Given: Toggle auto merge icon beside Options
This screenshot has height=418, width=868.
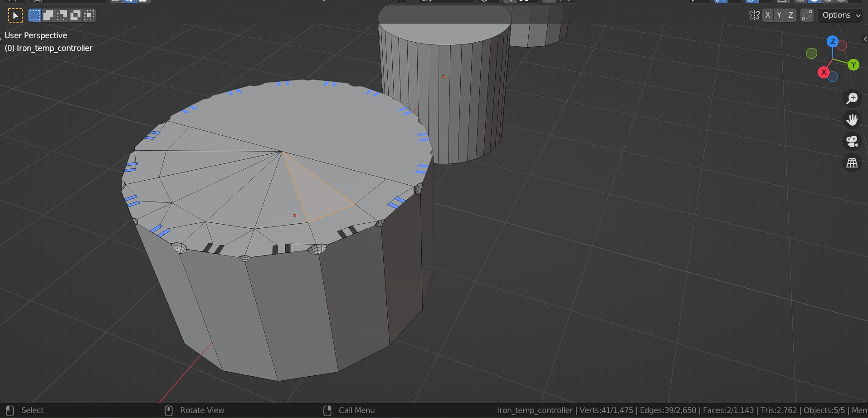Looking at the screenshot, I should (x=807, y=15).
